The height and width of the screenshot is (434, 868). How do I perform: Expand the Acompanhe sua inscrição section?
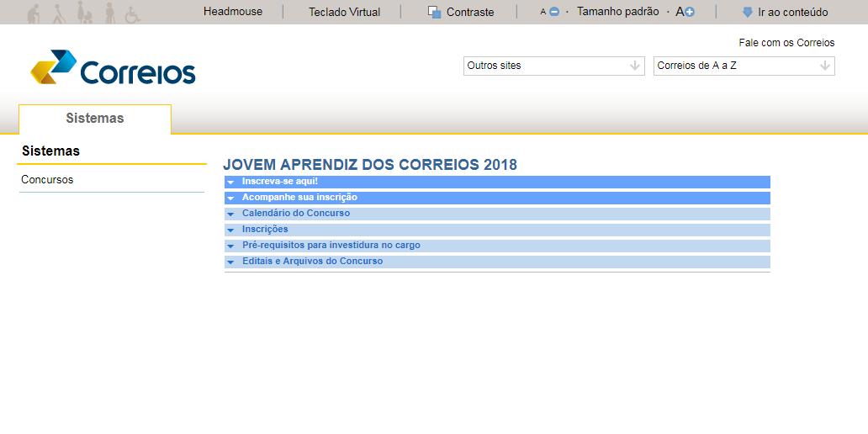point(497,198)
